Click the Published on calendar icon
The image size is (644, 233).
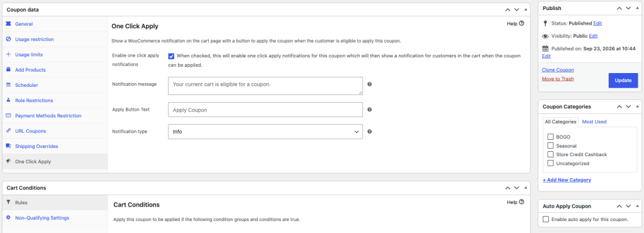[545, 48]
